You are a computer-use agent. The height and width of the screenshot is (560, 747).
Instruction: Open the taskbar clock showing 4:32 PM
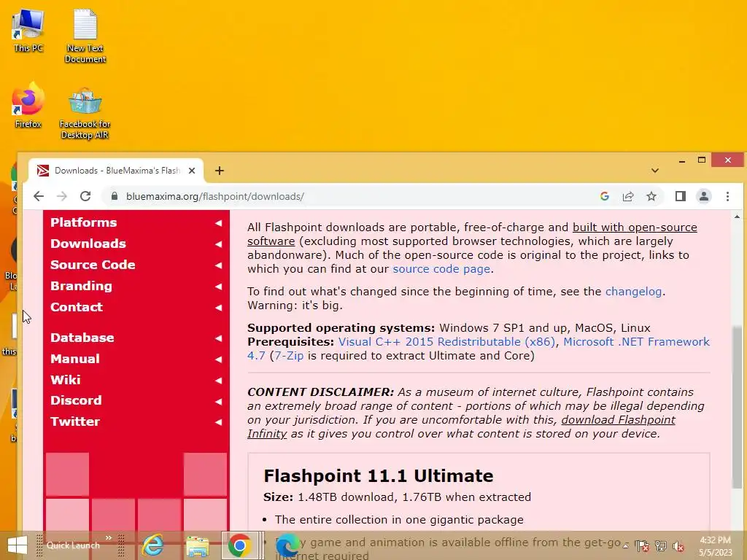[715, 546]
